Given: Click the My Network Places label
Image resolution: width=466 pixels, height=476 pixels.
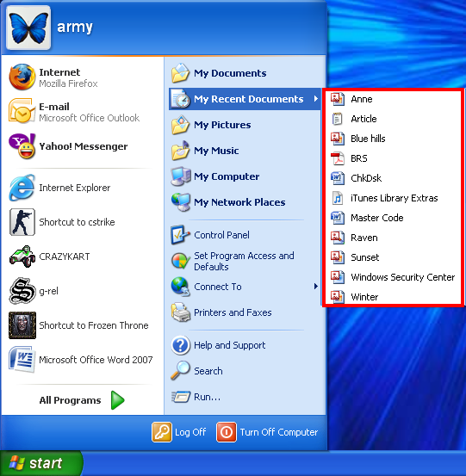Looking at the screenshot, I should click(x=239, y=202).
